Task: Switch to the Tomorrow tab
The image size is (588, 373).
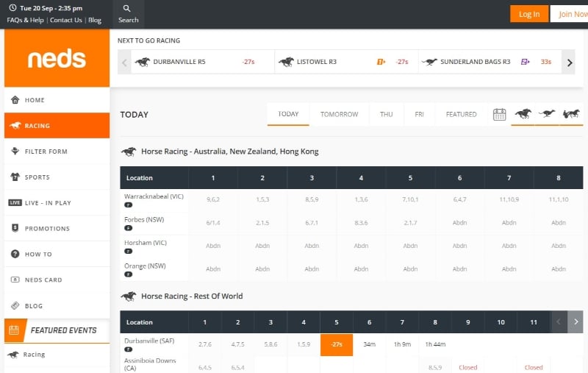Action: point(339,114)
